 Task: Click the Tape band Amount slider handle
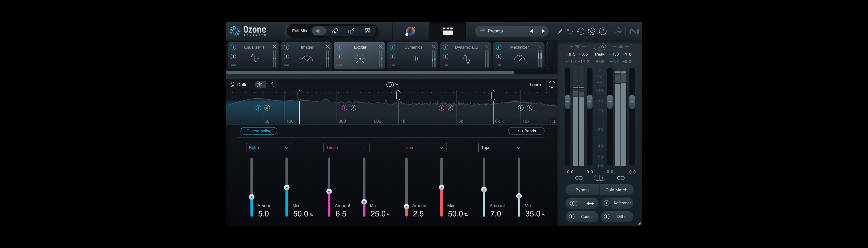484,190
